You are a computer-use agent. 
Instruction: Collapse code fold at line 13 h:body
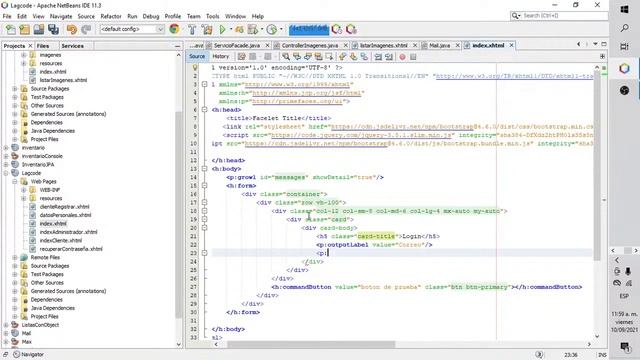coord(204,169)
